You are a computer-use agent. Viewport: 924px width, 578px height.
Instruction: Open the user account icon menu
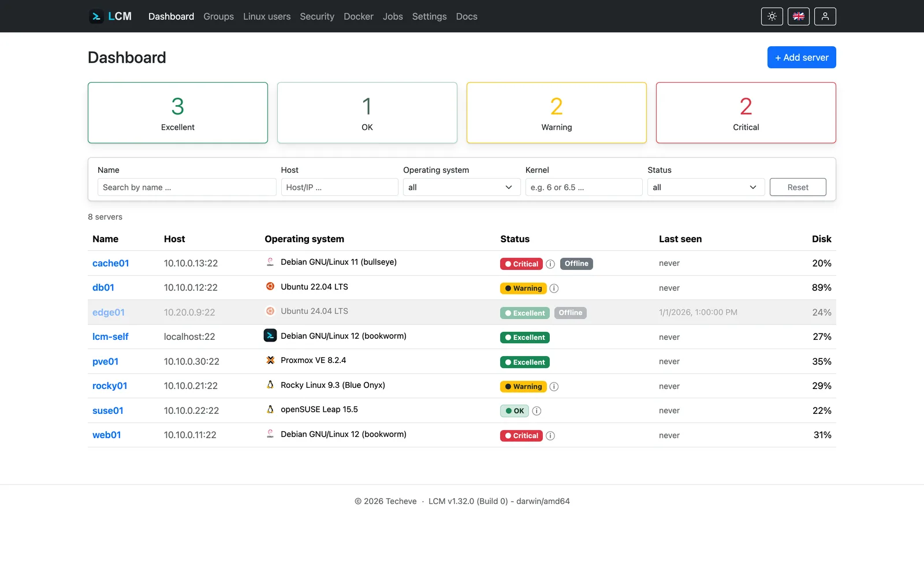click(825, 16)
